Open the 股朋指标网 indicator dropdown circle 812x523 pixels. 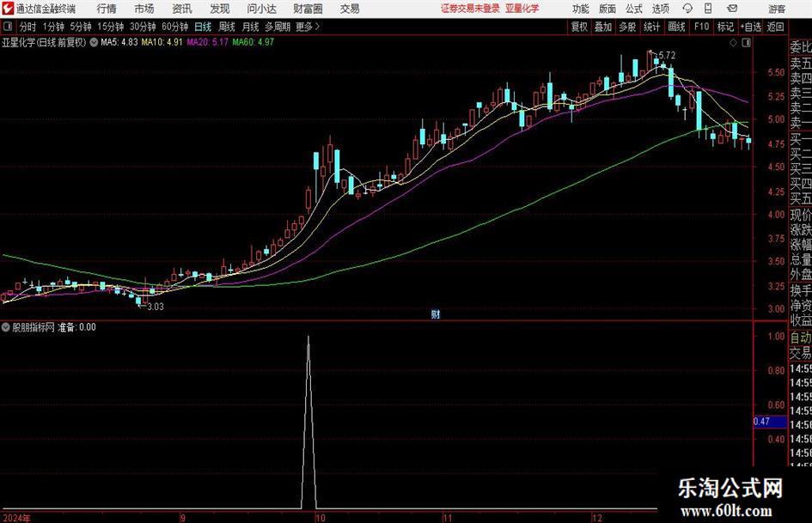[x=6, y=327]
